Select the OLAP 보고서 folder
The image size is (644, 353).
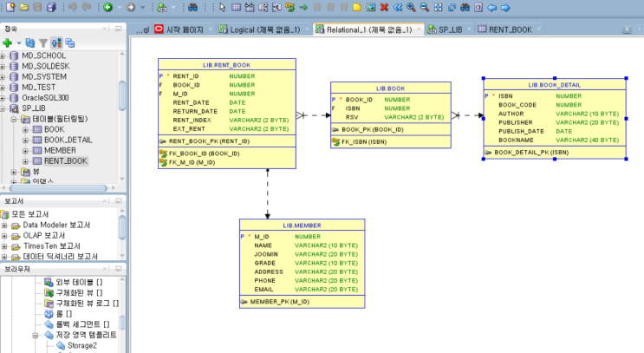[44, 235]
